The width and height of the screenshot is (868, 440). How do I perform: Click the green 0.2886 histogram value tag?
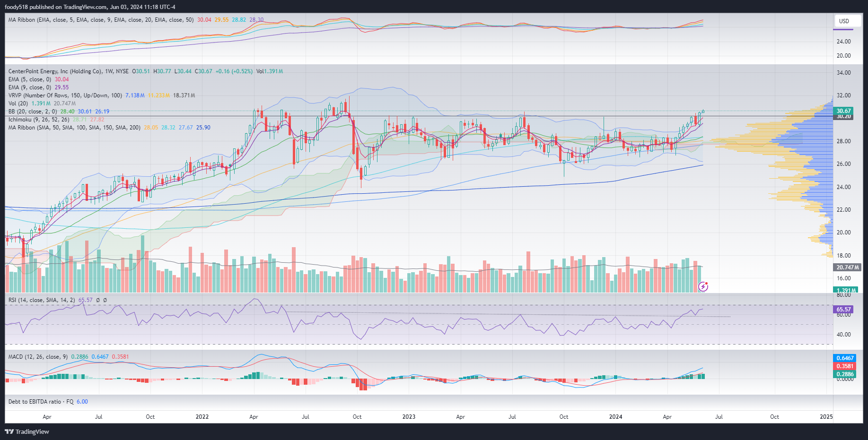pos(845,374)
